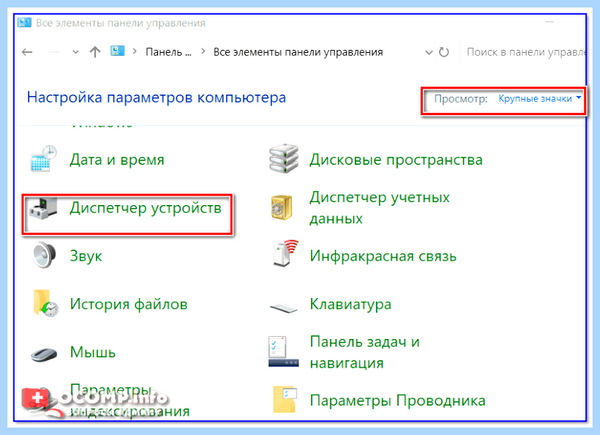Open the Sound speaker icon

pos(44,255)
